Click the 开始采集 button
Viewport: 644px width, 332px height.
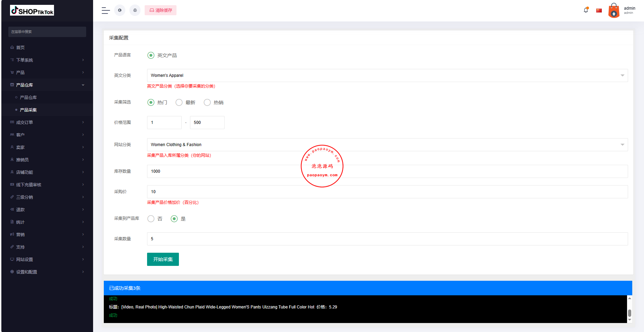pyautogui.click(x=163, y=259)
